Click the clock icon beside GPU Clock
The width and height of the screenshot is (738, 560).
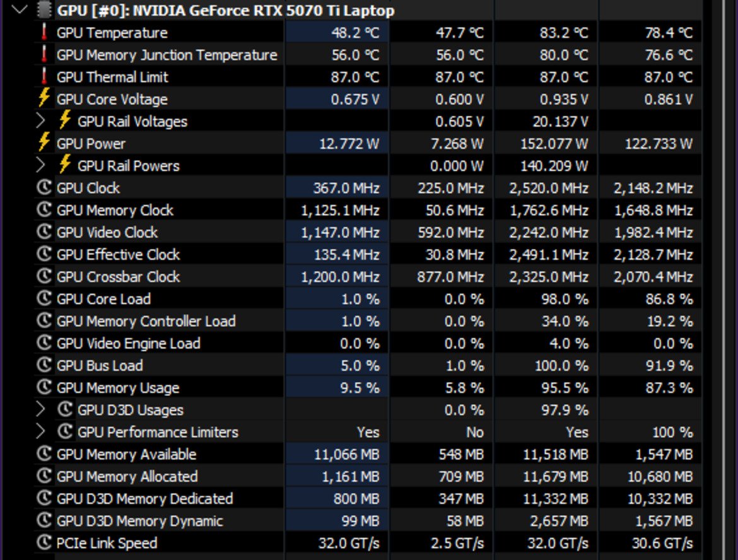click(x=44, y=187)
